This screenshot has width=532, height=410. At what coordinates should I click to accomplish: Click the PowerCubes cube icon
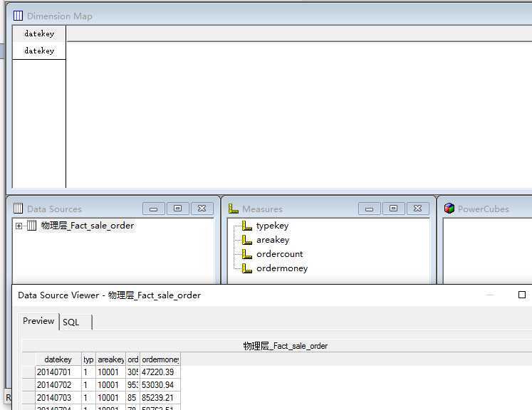click(449, 209)
